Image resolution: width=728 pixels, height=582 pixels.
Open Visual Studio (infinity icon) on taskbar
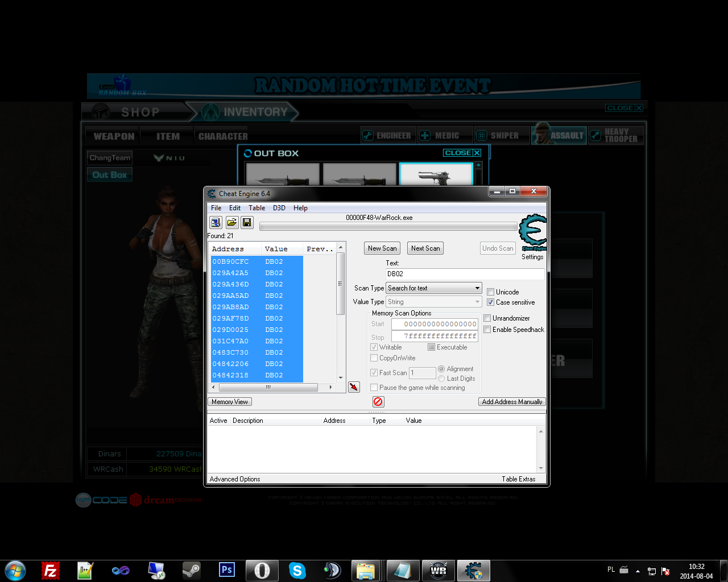[x=121, y=571]
